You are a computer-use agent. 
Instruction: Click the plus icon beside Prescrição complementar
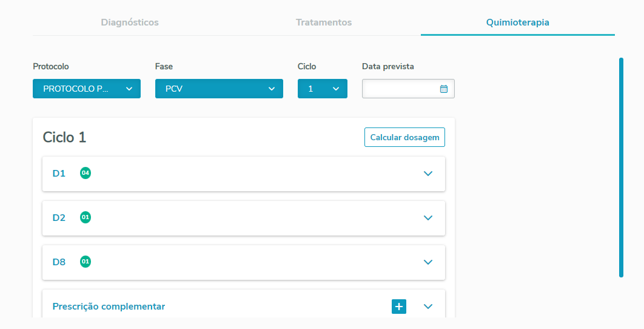click(x=399, y=307)
